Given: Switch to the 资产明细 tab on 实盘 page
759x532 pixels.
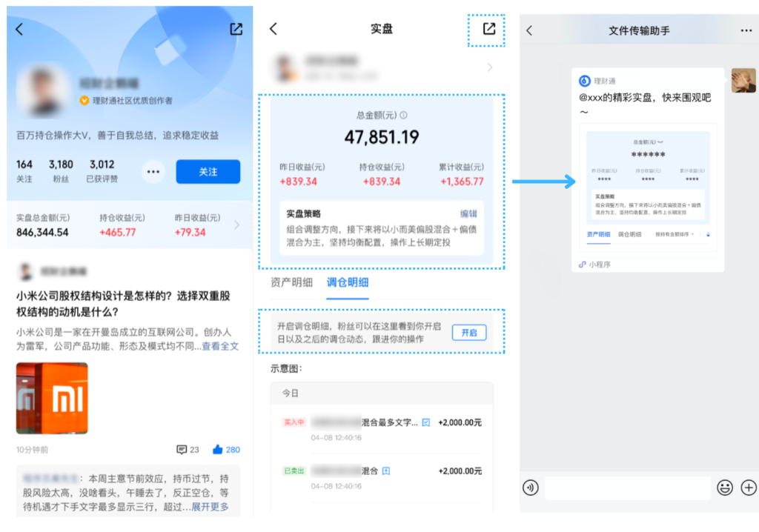Looking at the screenshot, I should click(291, 282).
